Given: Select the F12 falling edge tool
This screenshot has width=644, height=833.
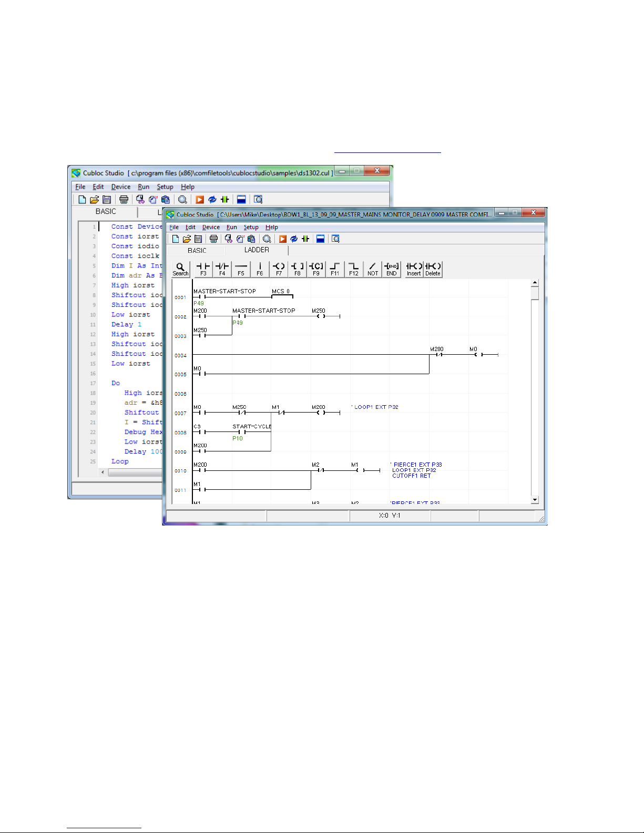Looking at the screenshot, I should coord(354,269).
